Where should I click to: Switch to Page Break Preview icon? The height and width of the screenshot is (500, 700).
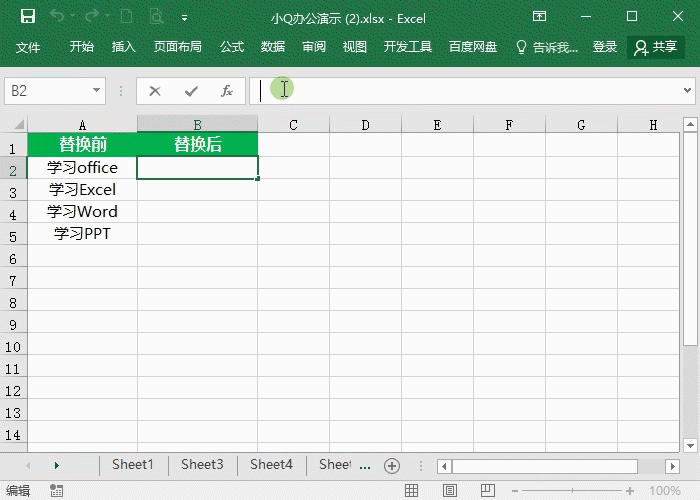point(488,491)
